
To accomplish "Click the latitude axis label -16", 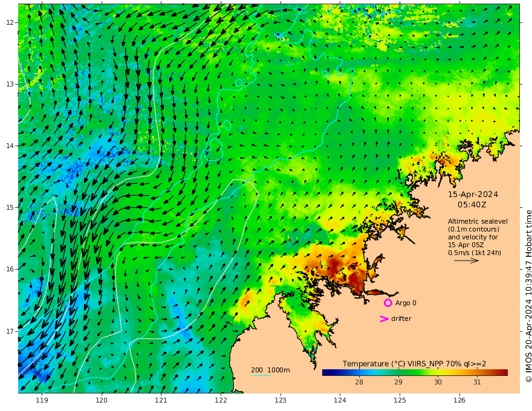I will coord(8,269).
